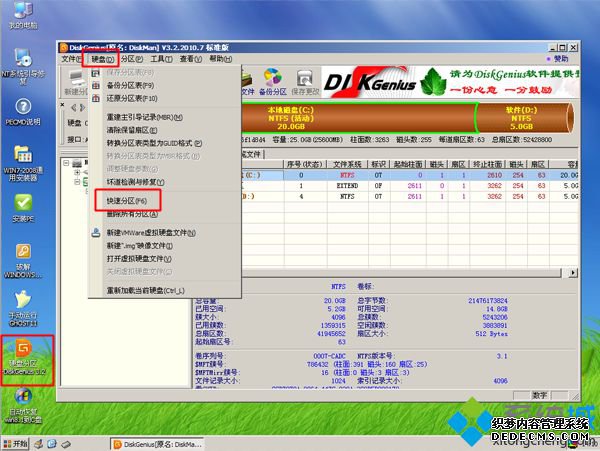Screen dimensions: 600x451
Task: Click the 开始 Start button
Action: tap(15, 444)
